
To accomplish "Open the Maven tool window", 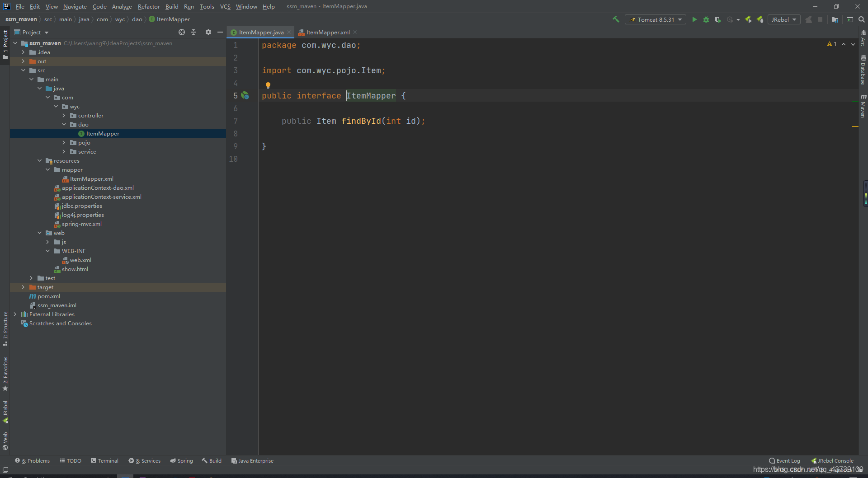I will coord(863,106).
